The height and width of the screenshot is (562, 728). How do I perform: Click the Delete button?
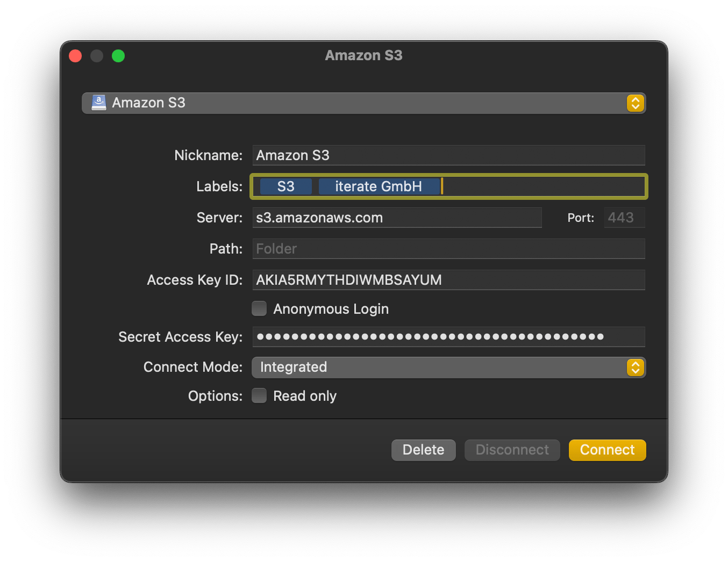pos(423,450)
